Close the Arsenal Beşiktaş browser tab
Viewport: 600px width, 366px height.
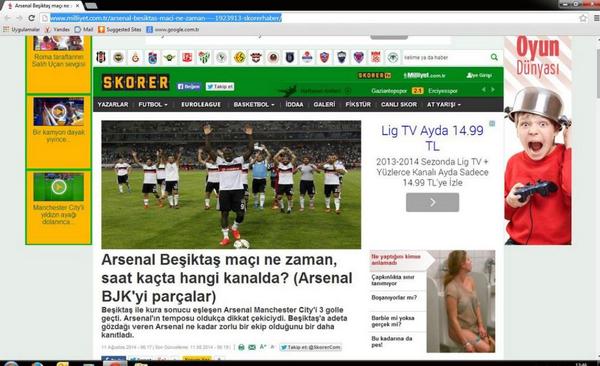pyautogui.click(x=78, y=6)
